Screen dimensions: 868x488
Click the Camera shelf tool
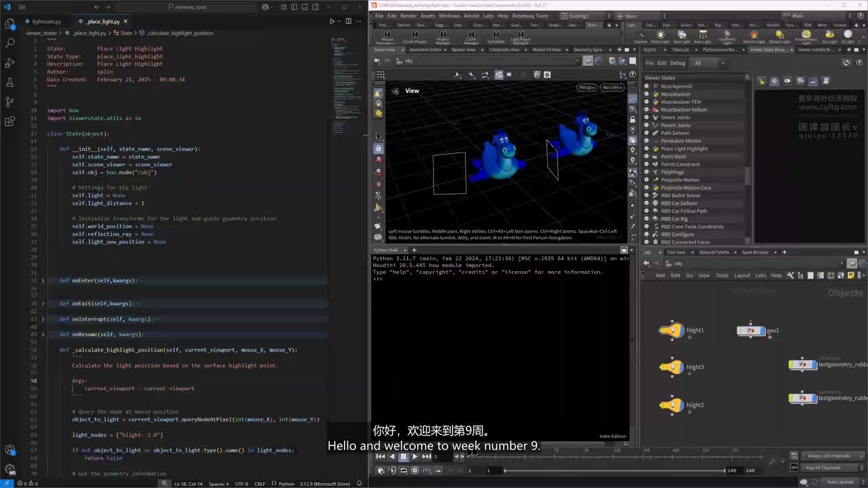click(x=640, y=37)
